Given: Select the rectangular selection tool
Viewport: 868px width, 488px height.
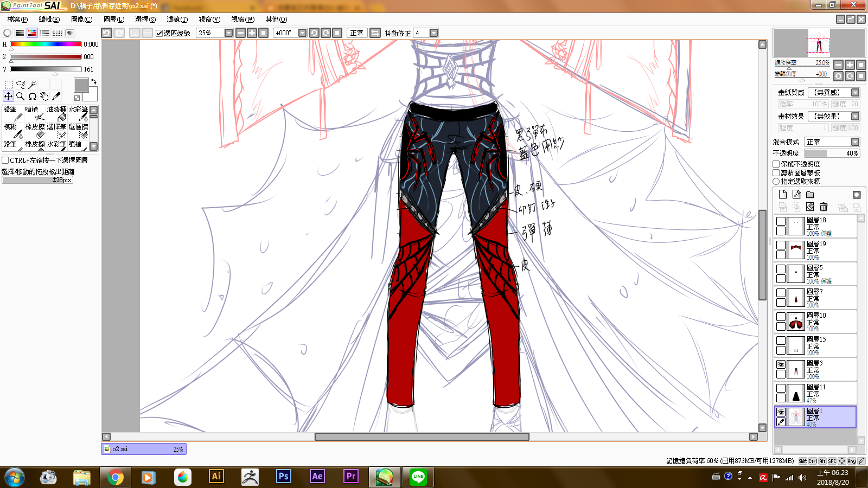Looking at the screenshot, I should 9,84.
